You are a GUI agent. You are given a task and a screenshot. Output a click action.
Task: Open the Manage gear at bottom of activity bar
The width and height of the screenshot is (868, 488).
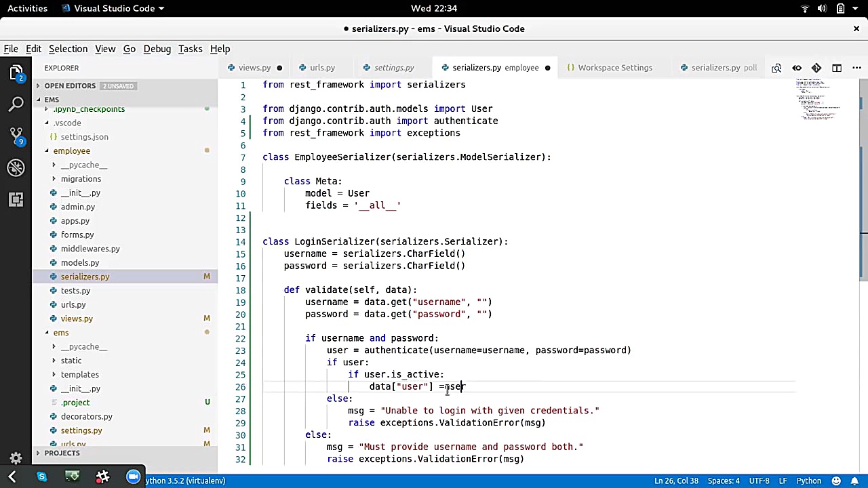(16, 457)
